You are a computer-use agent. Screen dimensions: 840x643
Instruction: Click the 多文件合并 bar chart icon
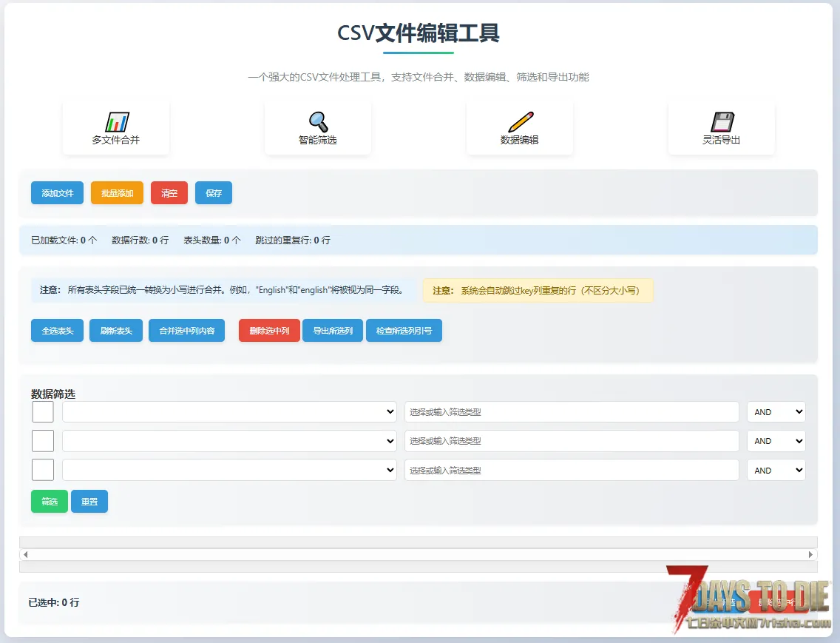pyautogui.click(x=117, y=122)
